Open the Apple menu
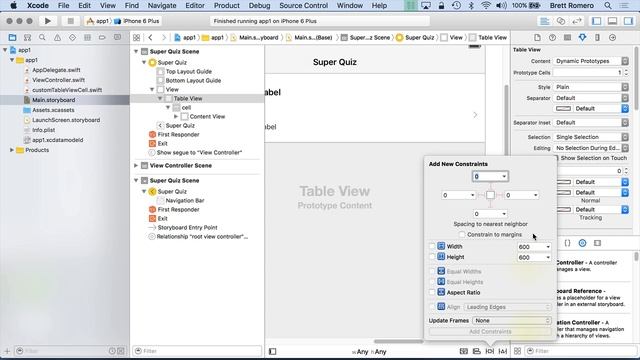 [13, 6]
